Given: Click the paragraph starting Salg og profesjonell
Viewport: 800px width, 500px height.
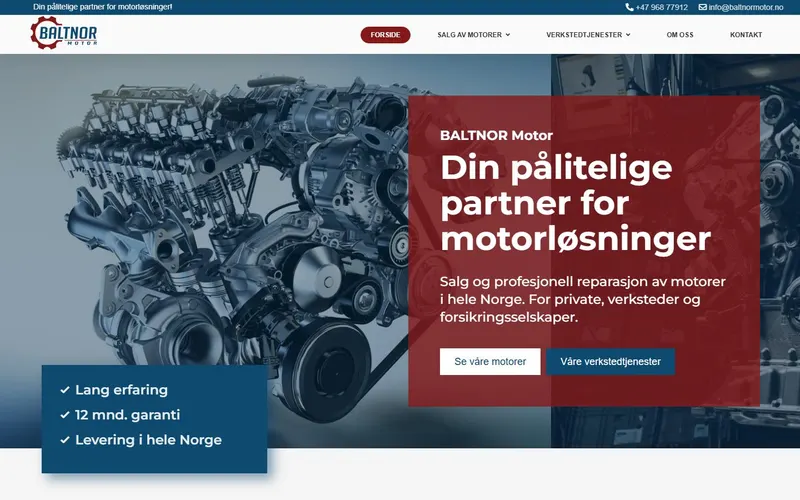Looking at the screenshot, I should click(583, 299).
